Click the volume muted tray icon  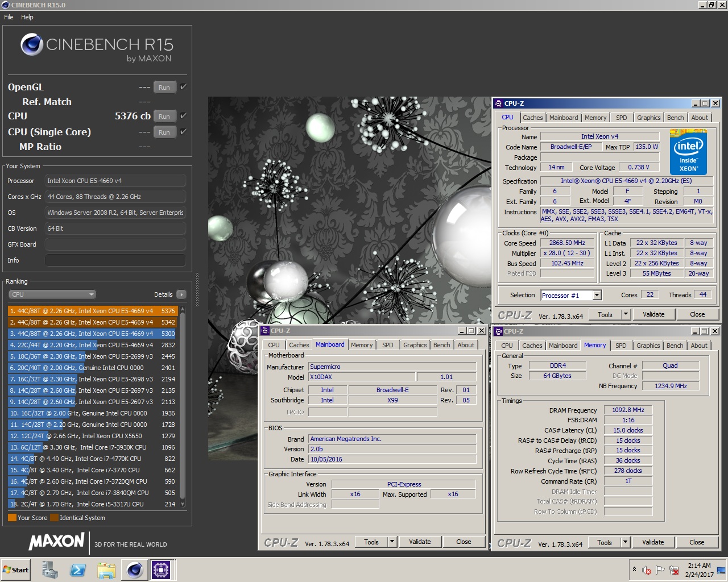(x=647, y=569)
